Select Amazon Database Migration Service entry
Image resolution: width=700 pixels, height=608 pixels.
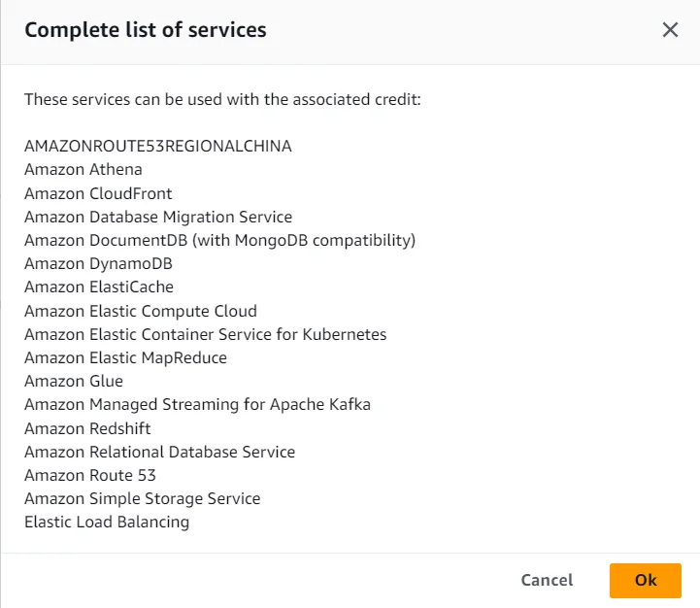click(x=158, y=217)
